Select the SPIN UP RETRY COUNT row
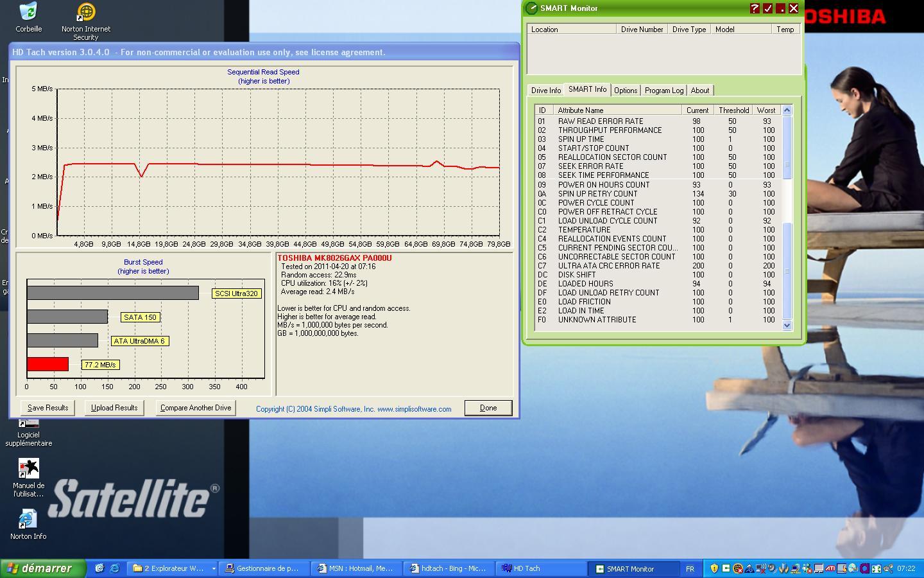 coord(658,194)
